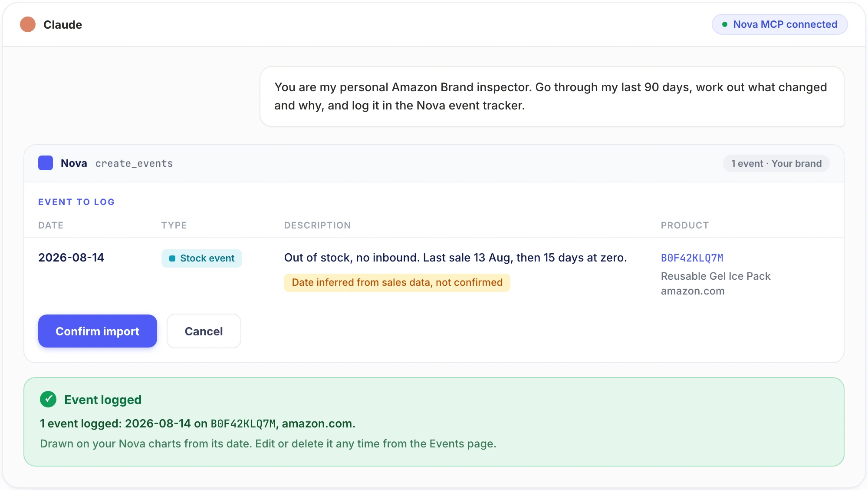868x490 pixels.
Task: Click the Stock event type tag
Action: (202, 258)
